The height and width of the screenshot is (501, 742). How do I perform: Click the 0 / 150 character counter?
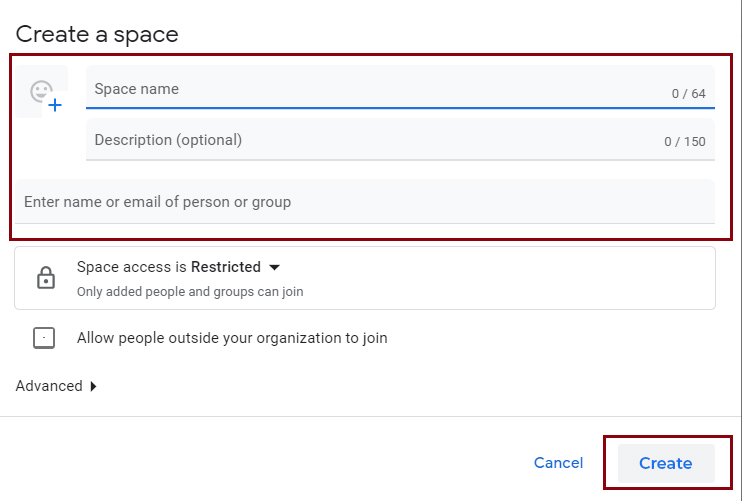(x=685, y=142)
